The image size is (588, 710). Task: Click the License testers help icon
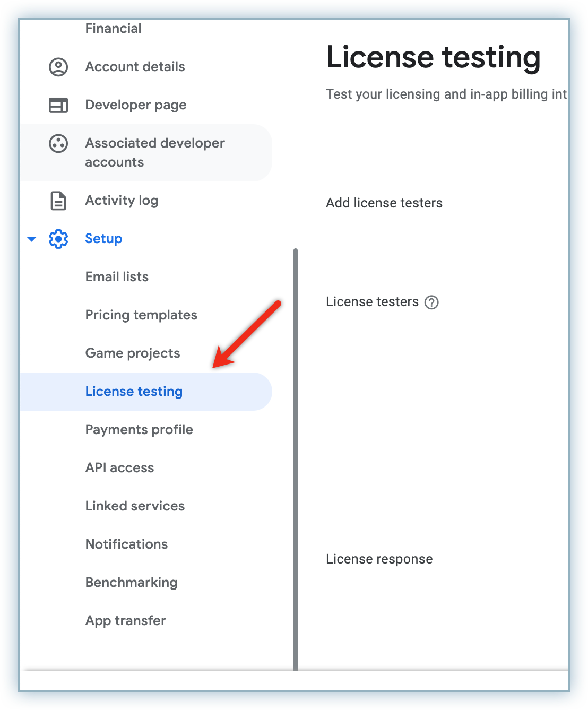pyautogui.click(x=432, y=302)
